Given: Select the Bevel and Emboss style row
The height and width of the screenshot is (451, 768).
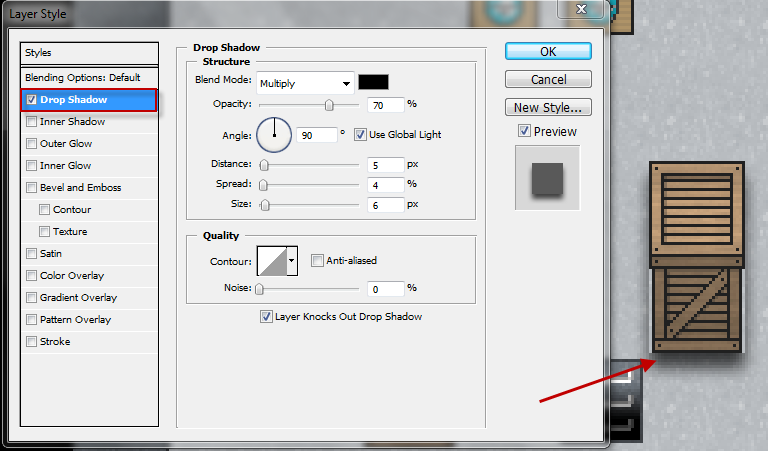Looking at the screenshot, I should [89, 188].
